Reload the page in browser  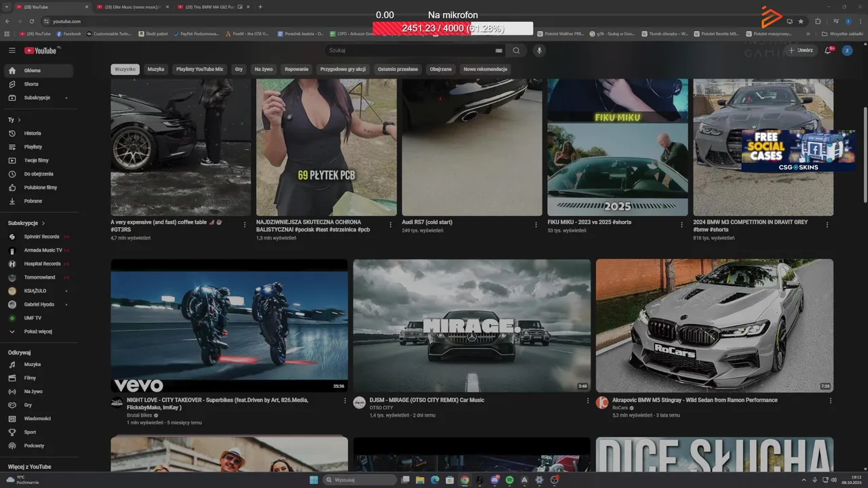coord(31,21)
